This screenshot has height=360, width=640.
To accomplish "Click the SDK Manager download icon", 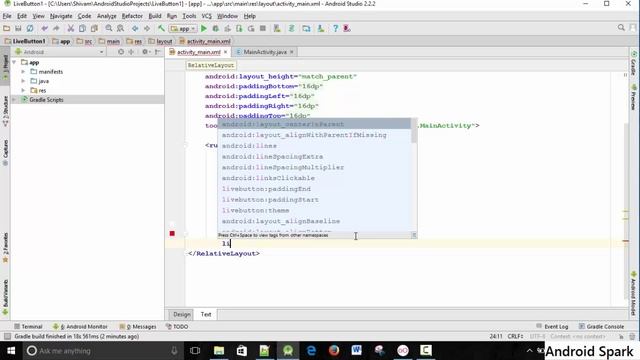I will pos(321,28).
